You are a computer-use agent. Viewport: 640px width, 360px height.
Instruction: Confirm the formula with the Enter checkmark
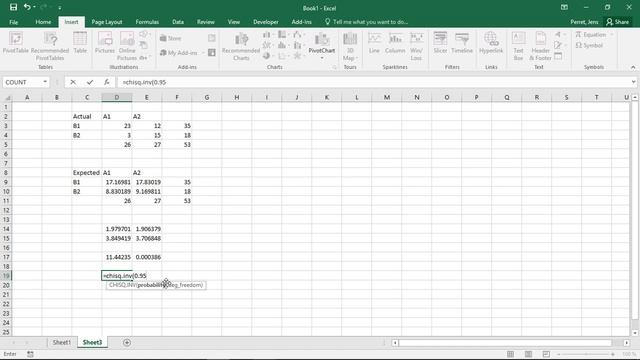90,82
